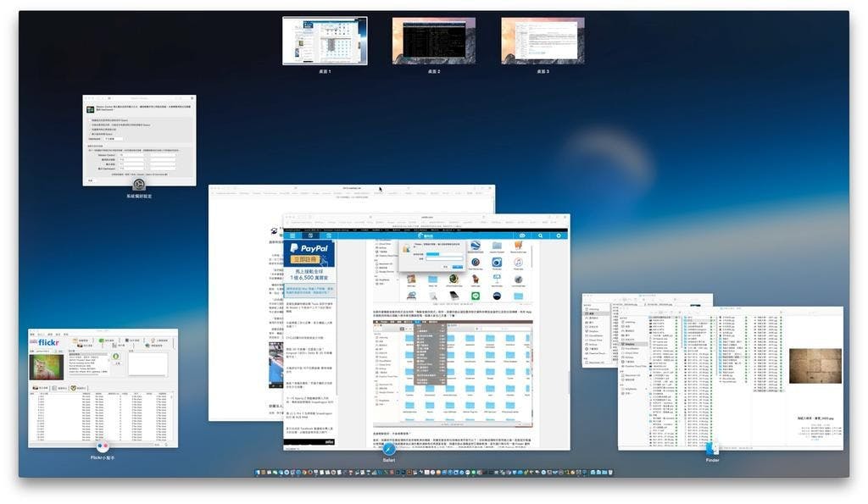
Task: Click the magnifier search icon on the blue bar
Action: click(540, 235)
